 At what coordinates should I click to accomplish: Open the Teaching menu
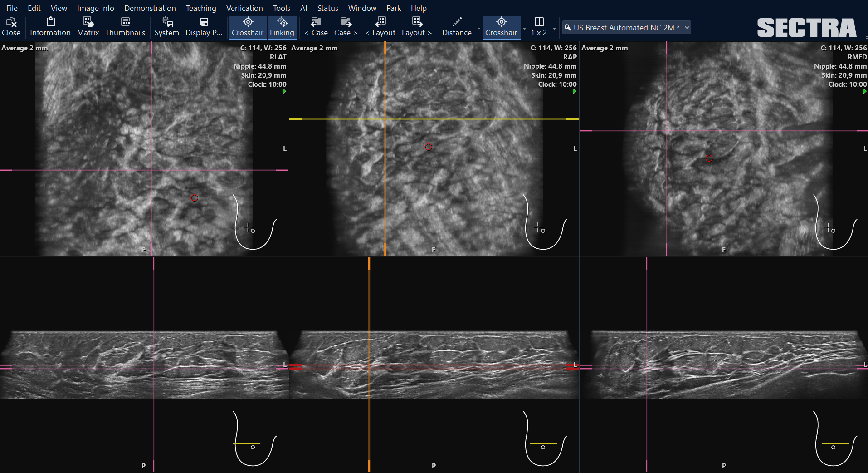click(x=200, y=8)
